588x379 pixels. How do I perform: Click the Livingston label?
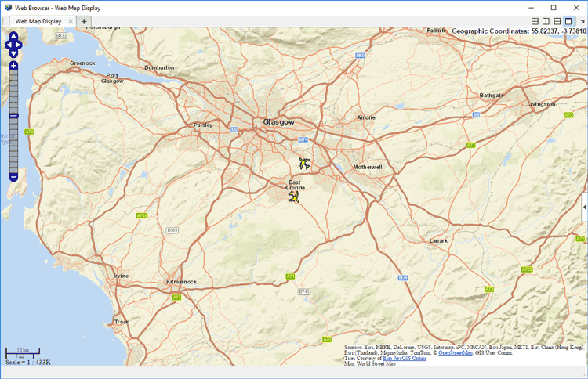click(x=541, y=104)
